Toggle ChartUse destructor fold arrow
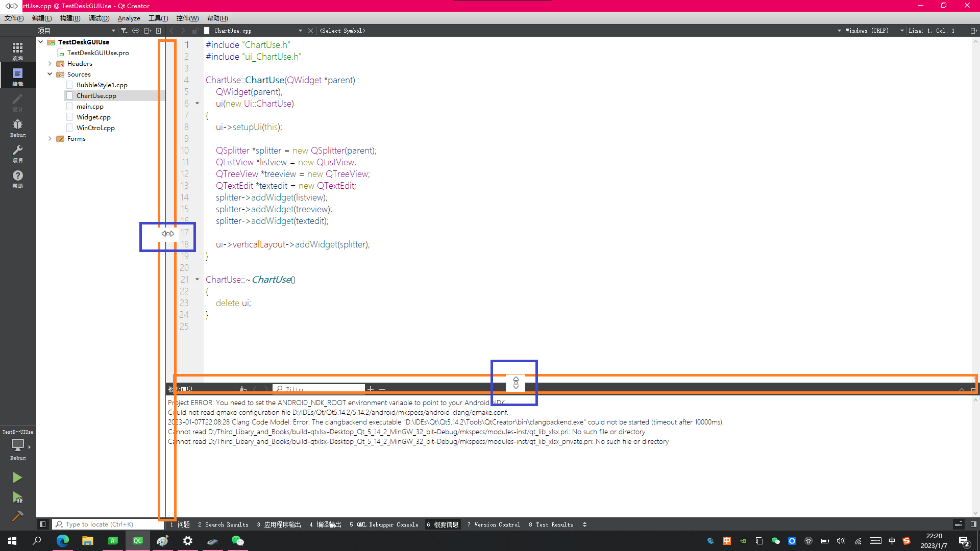The height and width of the screenshot is (551, 980). (x=197, y=279)
